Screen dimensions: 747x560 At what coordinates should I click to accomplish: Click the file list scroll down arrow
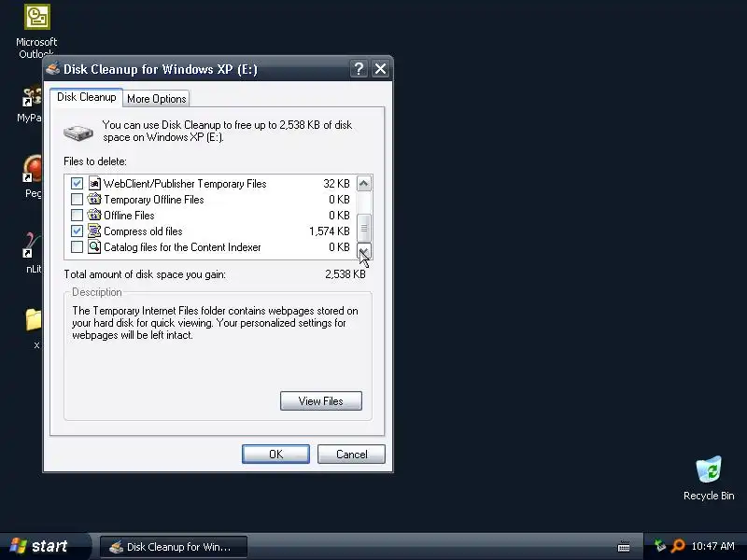tap(364, 251)
